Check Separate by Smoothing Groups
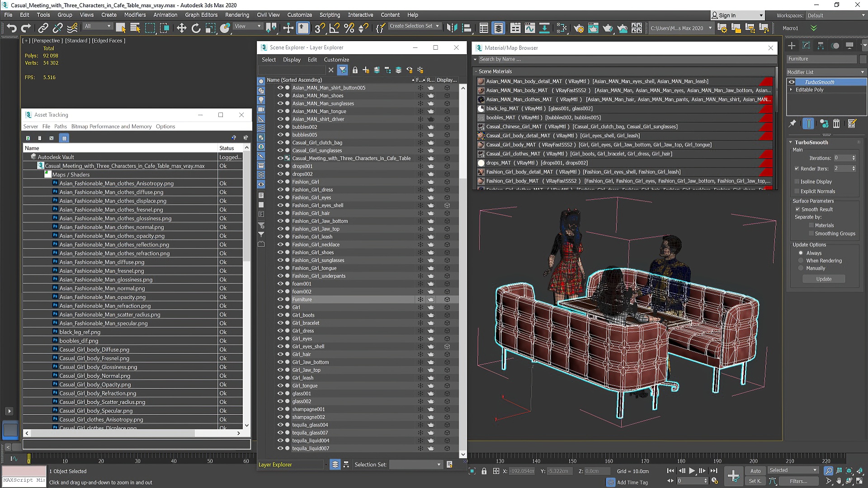868x488 pixels. point(811,234)
